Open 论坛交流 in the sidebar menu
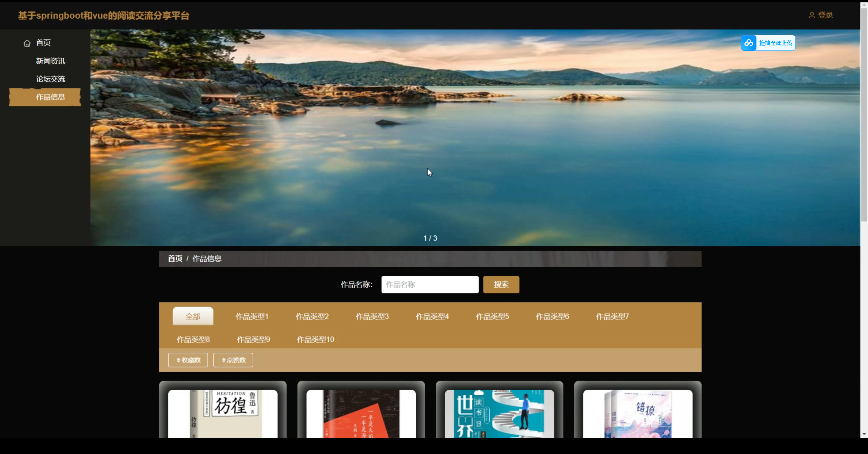Viewport: 868px width, 454px height. 51,79
